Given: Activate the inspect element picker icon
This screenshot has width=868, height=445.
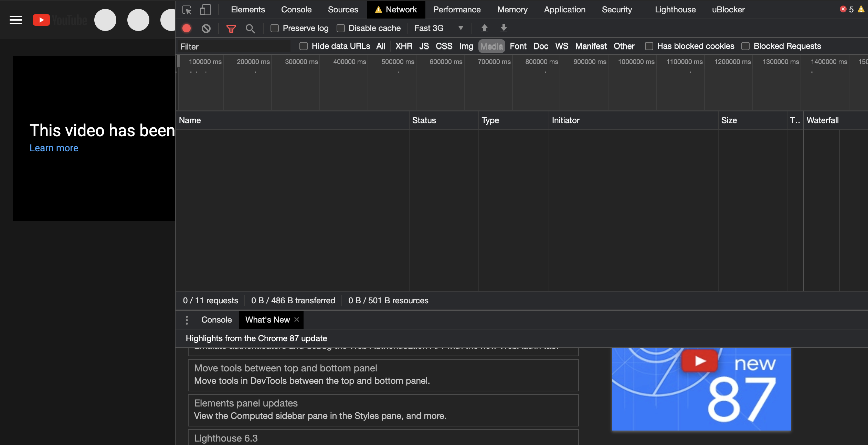Looking at the screenshot, I should click(x=187, y=10).
